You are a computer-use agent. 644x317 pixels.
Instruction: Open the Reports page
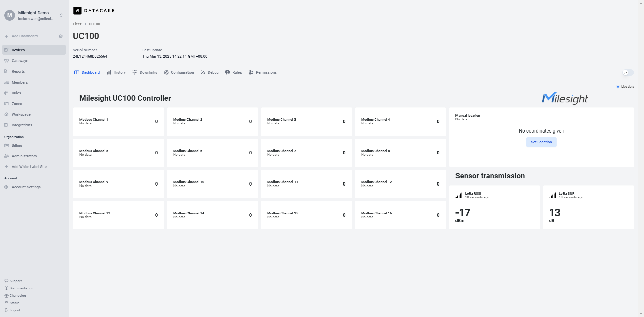coord(34,71)
